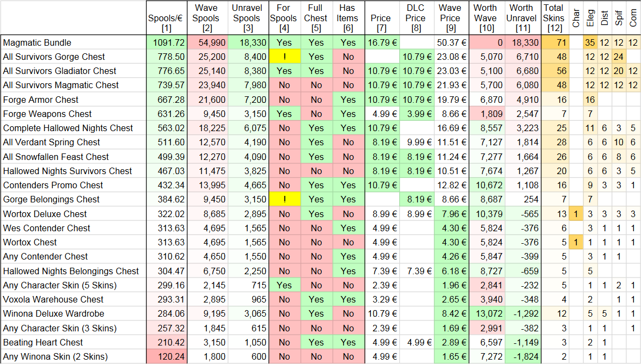Click All Survivors Gorge Chest's yellow exclamation cell
The image size is (641, 364).
coord(284,57)
